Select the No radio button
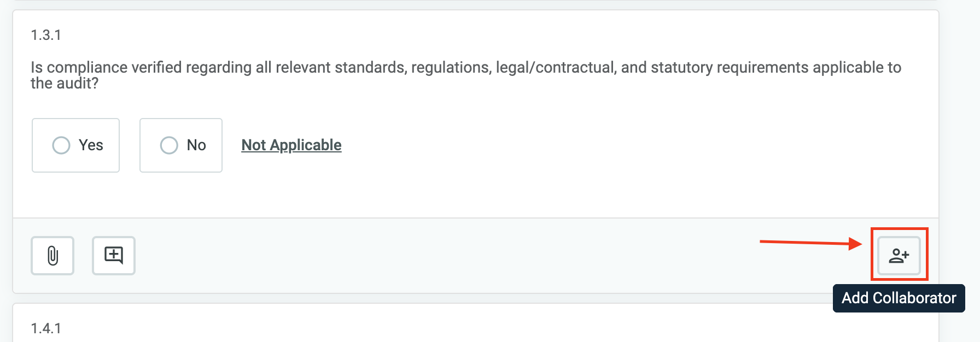Screen dimensions: 980x342 point(169,145)
